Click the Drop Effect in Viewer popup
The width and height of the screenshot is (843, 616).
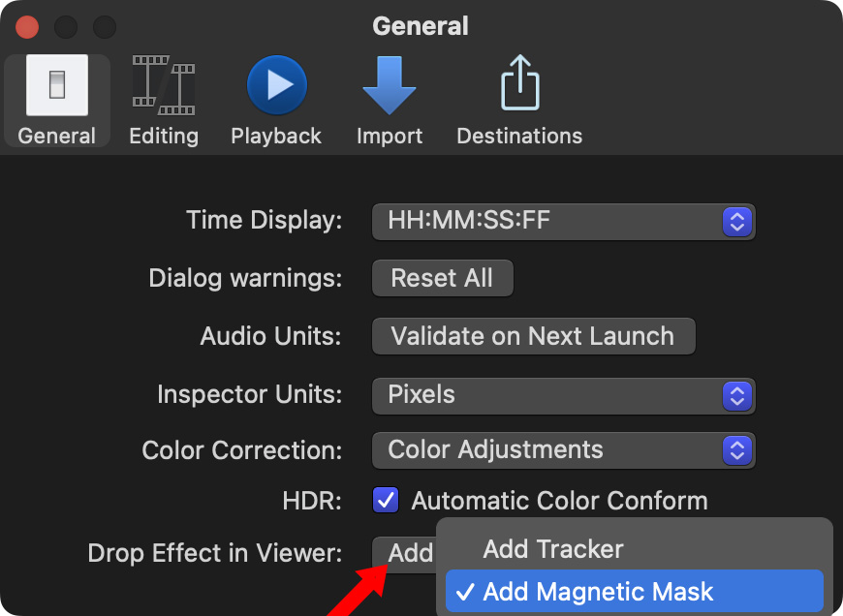click(407, 553)
